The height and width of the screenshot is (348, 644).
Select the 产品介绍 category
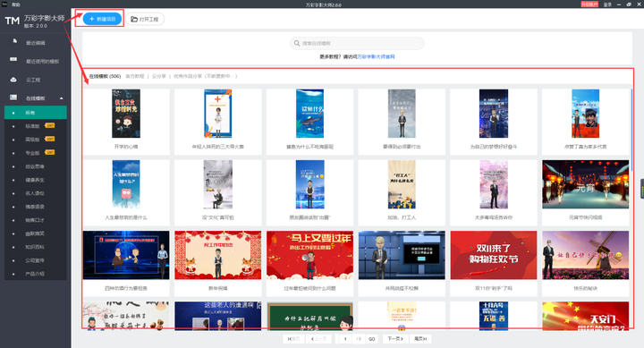click(35, 274)
